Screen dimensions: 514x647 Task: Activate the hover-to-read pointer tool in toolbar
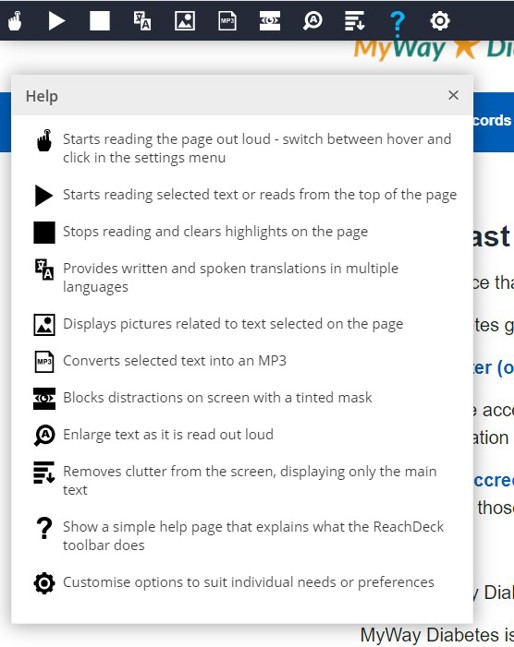(15, 21)
